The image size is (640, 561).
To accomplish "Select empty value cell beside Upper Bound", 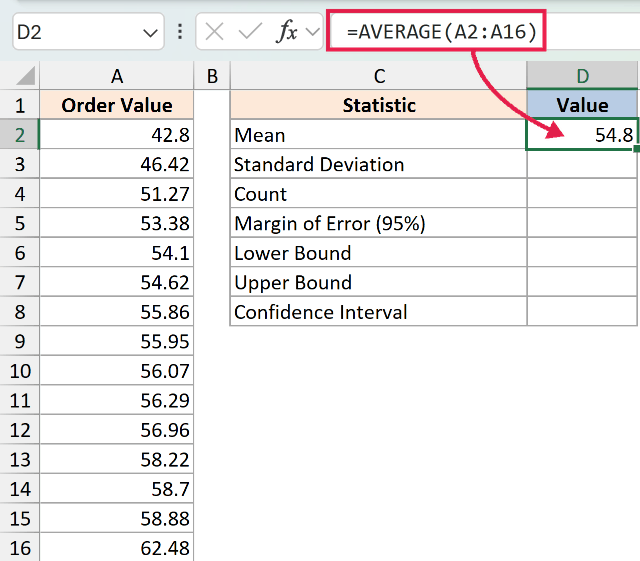I will click(x=582, y=282).
